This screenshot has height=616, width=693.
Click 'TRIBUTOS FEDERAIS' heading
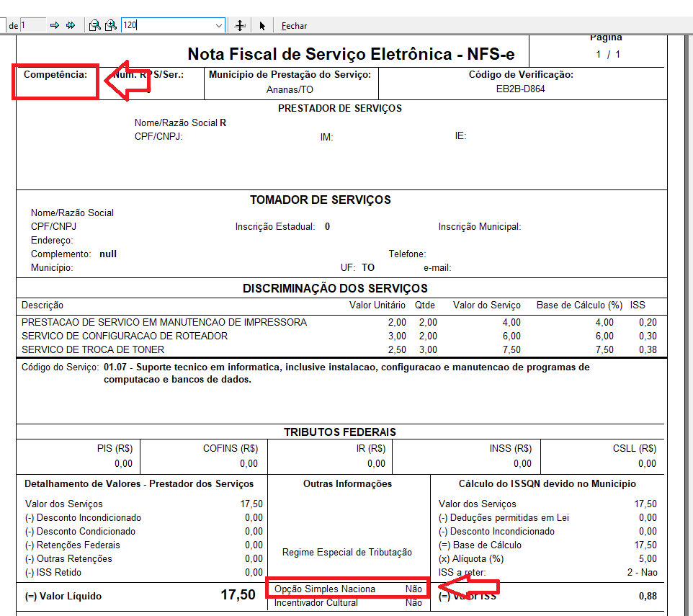click(340, 432)
